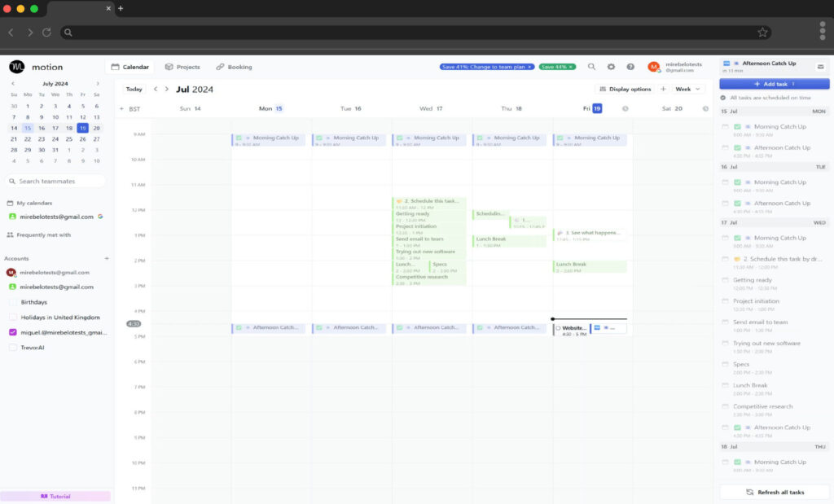Toggle miguel.@mirebelotests calendar checkbox
This screenshot has height=504, width=834.
coord(13,332)
